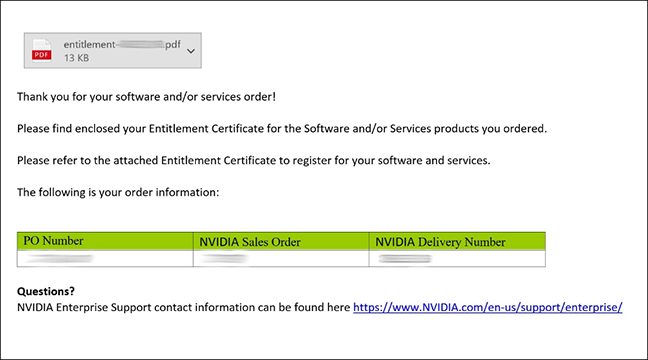This screenshot has width=648, height=360.
Task: Open the entitlement PDF attachment name
Action: (122, 45)
